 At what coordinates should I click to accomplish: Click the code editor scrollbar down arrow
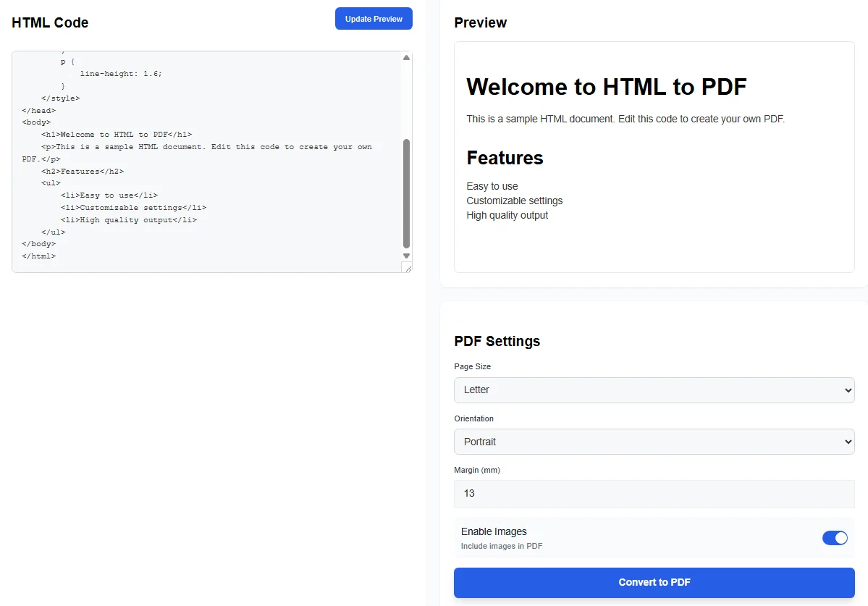(x=406, y=255)
